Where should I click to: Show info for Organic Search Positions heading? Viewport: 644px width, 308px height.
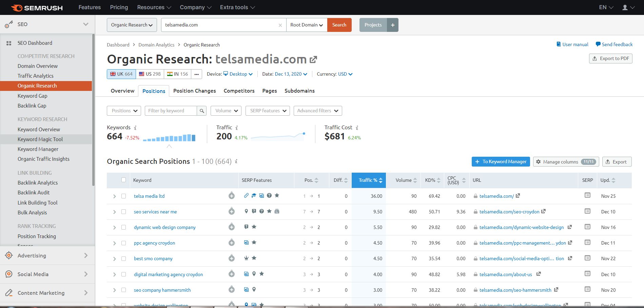coord(236,161)
